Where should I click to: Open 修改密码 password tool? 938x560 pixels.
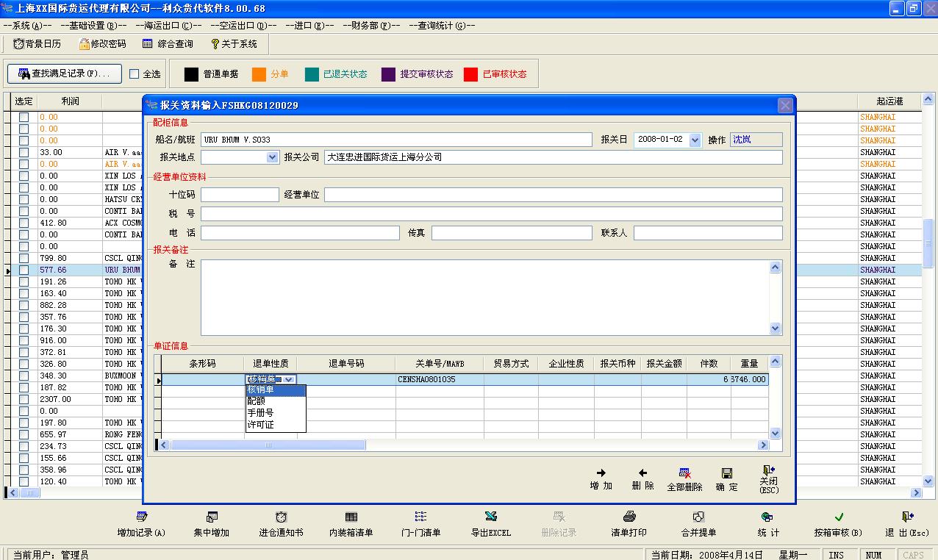[102, 44]
